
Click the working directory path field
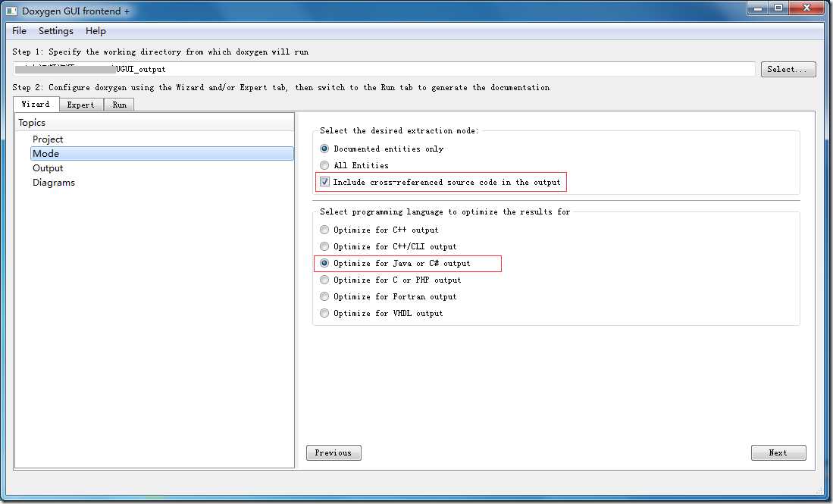[x=384, y=69]
